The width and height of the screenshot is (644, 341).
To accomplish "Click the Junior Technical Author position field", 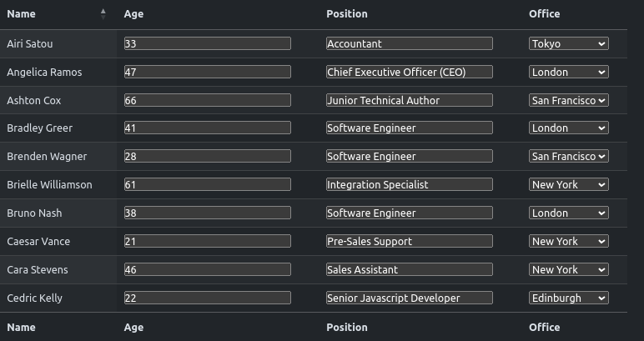I will [x=409, y=100].
